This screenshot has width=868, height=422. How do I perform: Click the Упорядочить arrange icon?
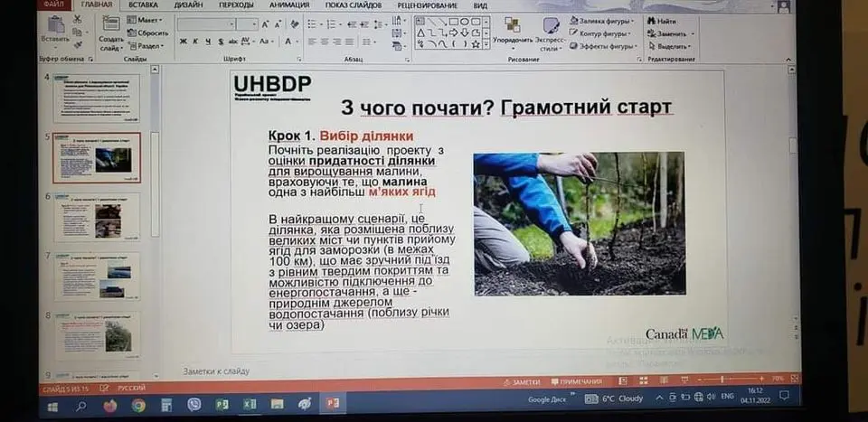pyautogui.click(x=513, y=28)
